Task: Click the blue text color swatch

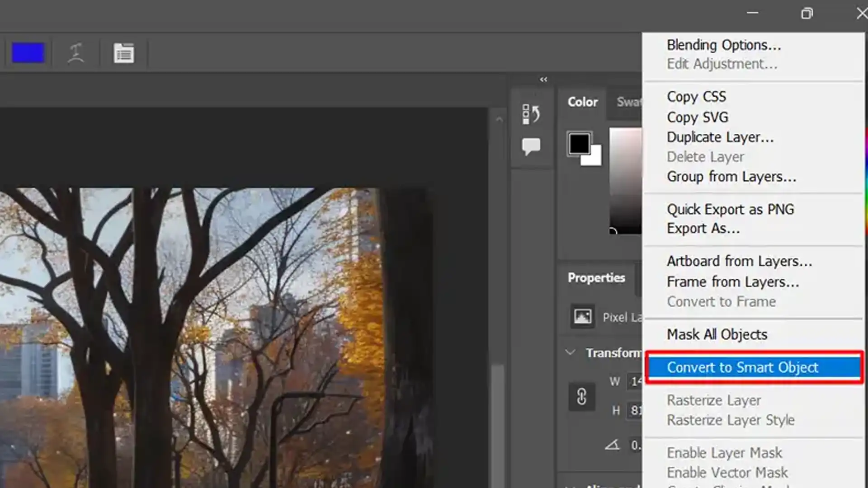Action: 28,52
